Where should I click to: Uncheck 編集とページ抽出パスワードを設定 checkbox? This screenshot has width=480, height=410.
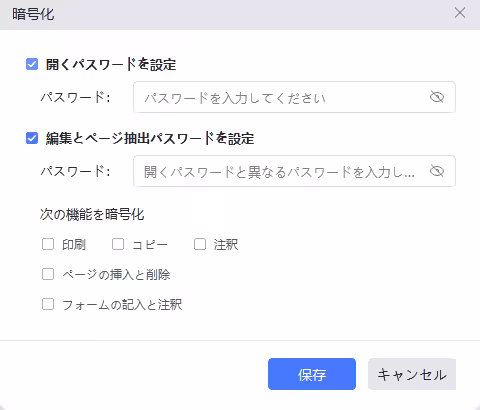[32, 138]
